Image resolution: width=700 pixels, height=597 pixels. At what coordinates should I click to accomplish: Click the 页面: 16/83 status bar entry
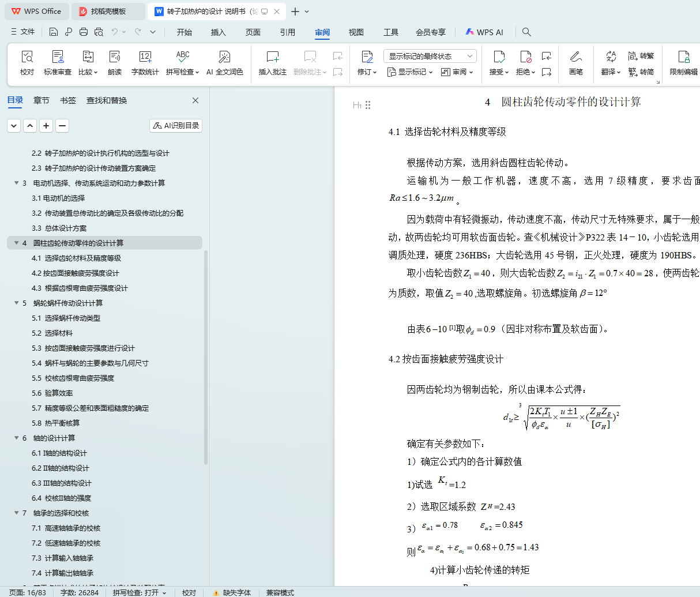pyautogui.click(x=28, y=592)
